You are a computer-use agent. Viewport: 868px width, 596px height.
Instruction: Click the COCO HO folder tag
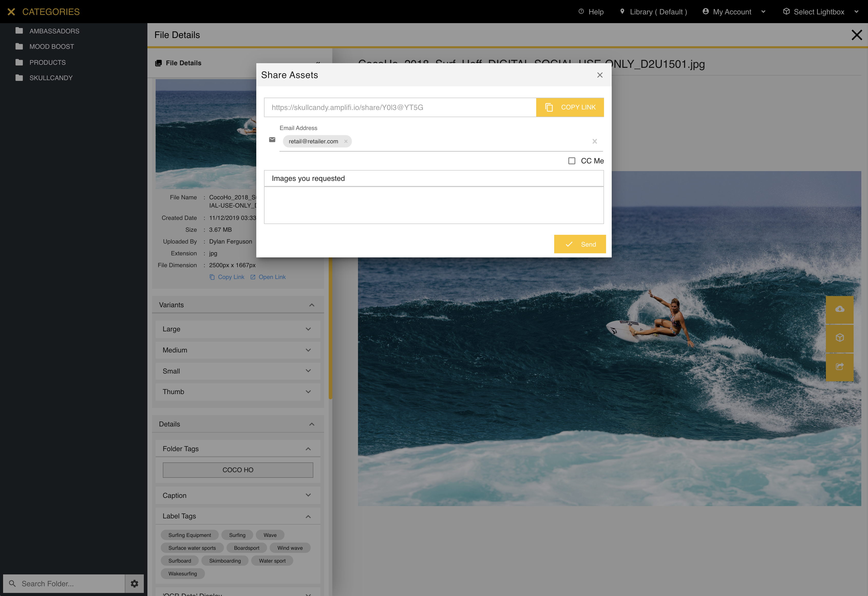[x=238, y=470]
